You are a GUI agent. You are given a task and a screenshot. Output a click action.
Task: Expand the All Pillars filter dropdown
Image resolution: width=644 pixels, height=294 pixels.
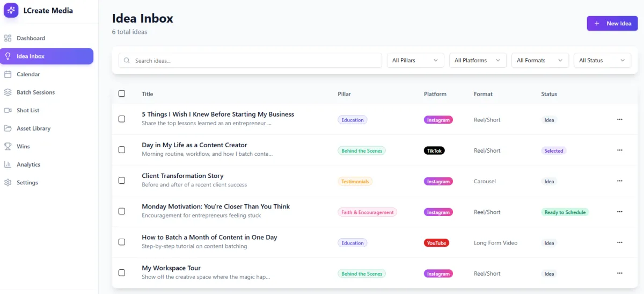415,61
